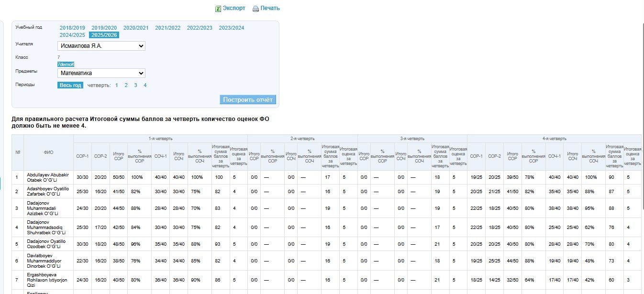Select academic year 2018/2019
Viewport: 644px width, 294px height.
tap(72, 28)
